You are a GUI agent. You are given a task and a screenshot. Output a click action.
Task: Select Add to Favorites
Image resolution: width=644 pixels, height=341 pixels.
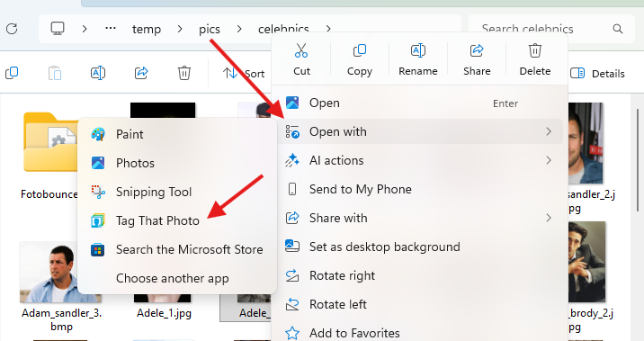(x=420, y=333)
